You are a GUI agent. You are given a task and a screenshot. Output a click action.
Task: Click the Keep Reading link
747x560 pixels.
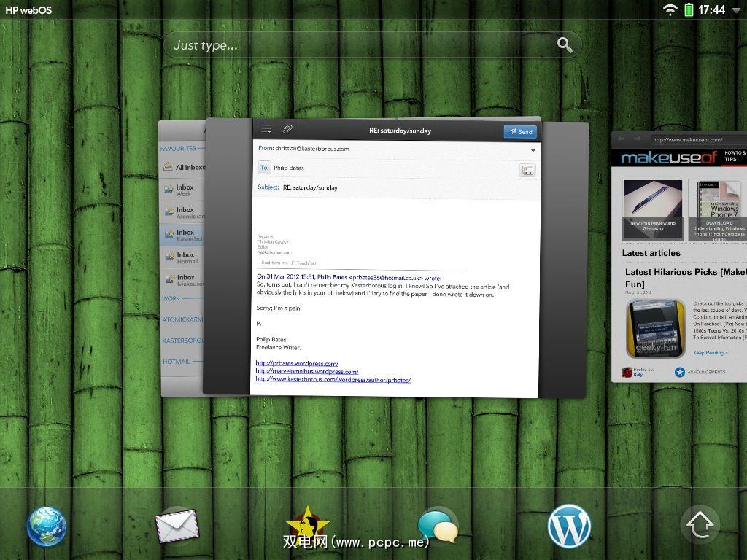[710, 353]
